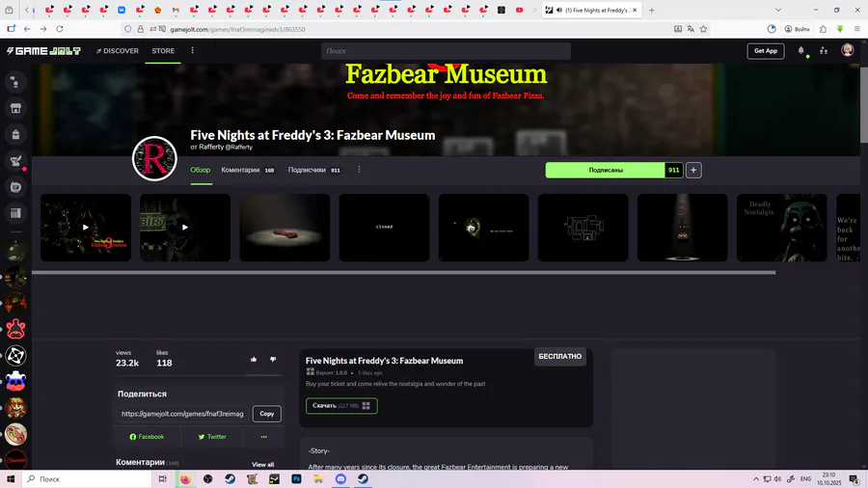
Task: Click the Войти sign-in button in Firefox
Action: pyautogui.click(x=798, y=29)
